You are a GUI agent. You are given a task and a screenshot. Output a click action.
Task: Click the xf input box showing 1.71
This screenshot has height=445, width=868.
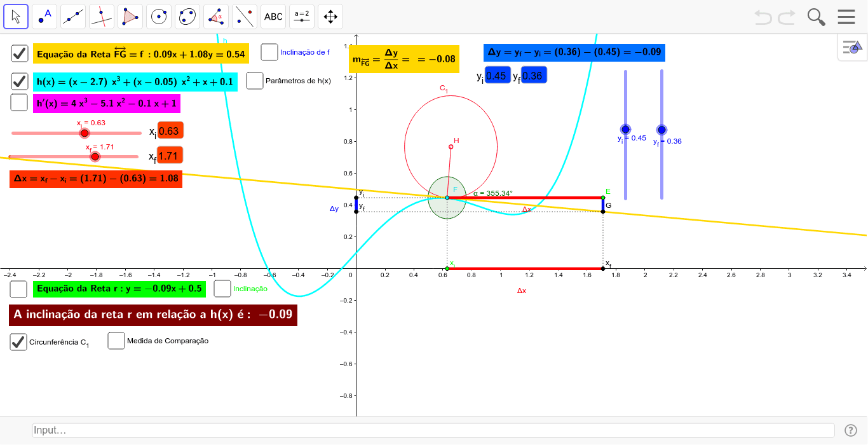170,156
